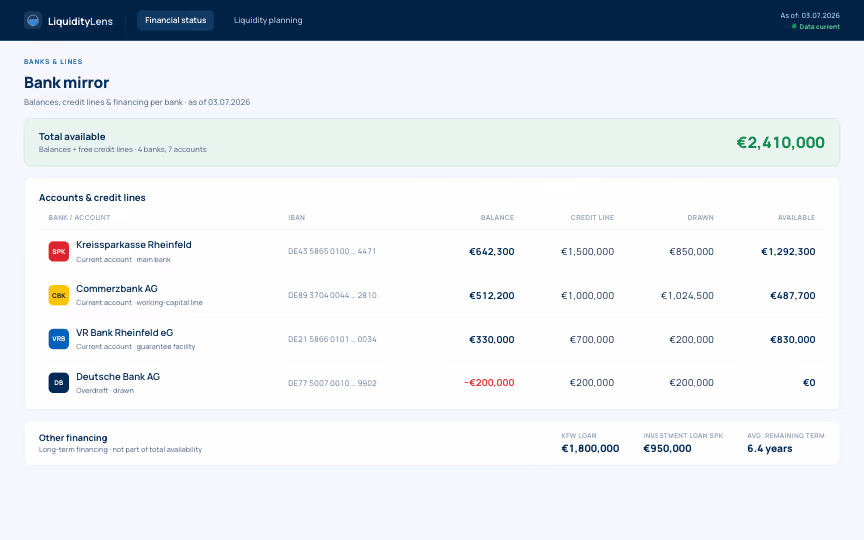The image size is (864, 540).
Task: Click the €1,292,300 available amount
Action: pyautogui.click(x=788, y=252)
